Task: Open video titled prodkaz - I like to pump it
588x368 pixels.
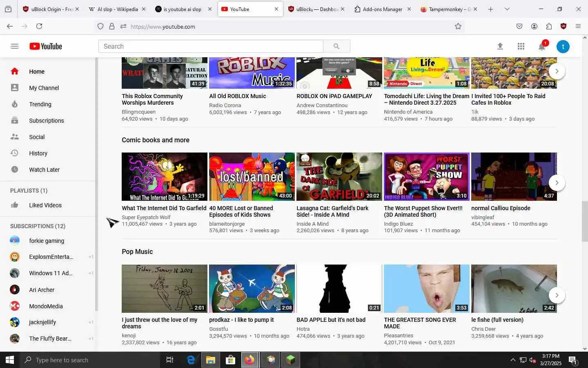Action: tap(241, 320)
